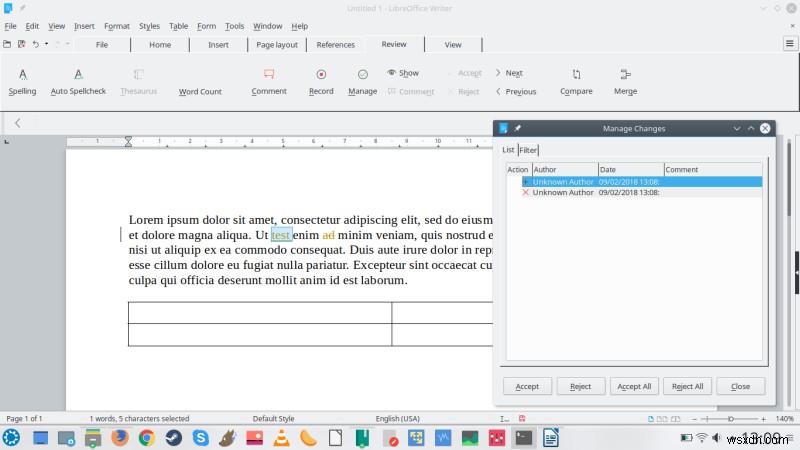
Task: Close the Manage Changes dialog via Close button
Action: click(740, 386)
